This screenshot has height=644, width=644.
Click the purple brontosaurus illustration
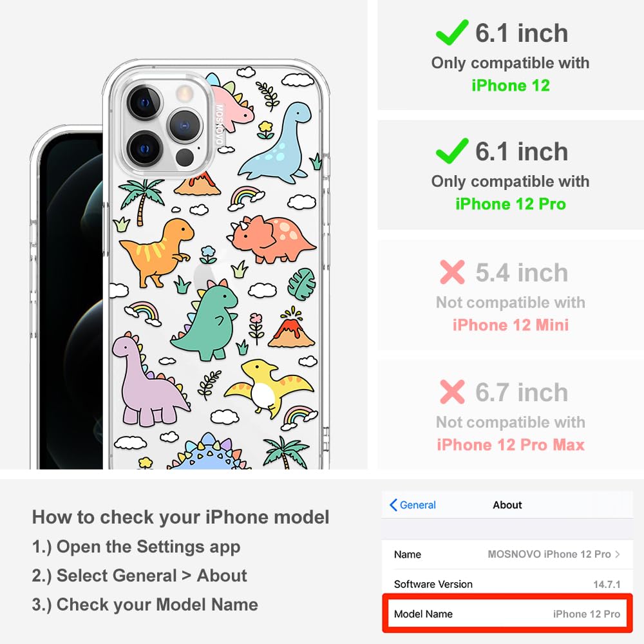(149, 381)
